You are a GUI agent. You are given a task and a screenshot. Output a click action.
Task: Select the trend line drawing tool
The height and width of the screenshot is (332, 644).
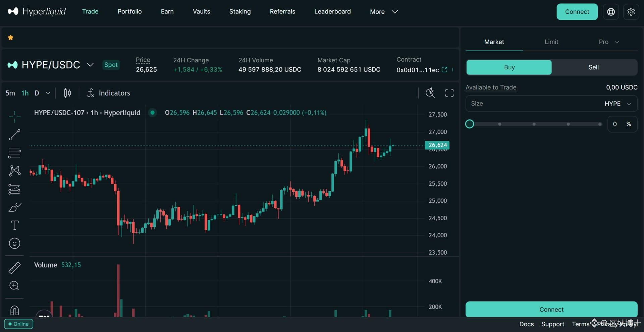14,135
